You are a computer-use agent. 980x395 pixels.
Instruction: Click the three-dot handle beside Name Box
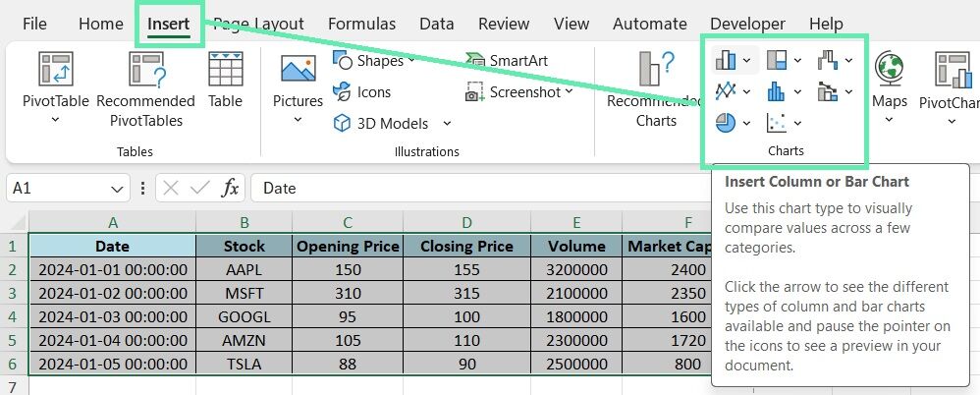[143, 188]
